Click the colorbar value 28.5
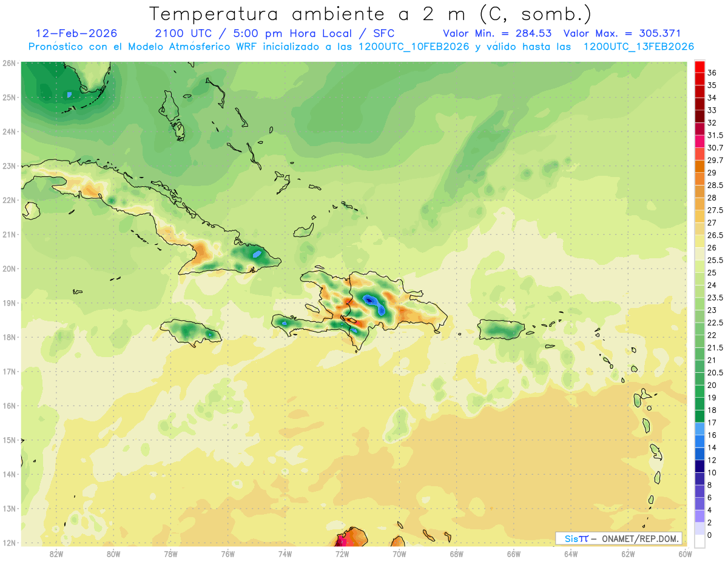The image size is (728, 562). [715, 185]
